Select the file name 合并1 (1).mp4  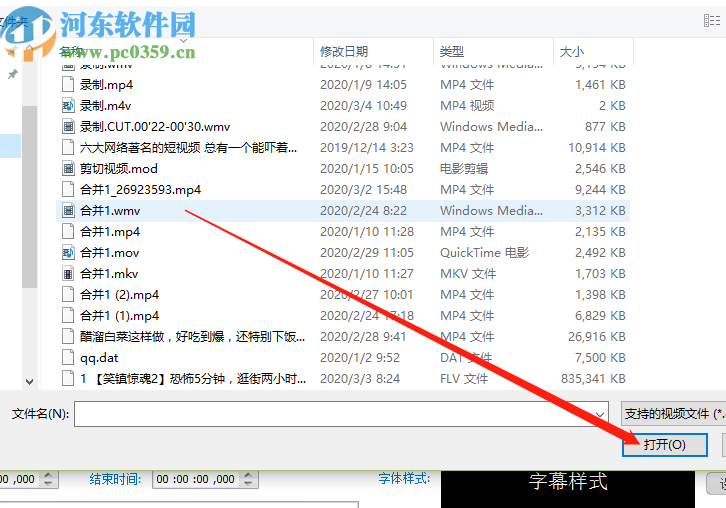coord(119,315)
